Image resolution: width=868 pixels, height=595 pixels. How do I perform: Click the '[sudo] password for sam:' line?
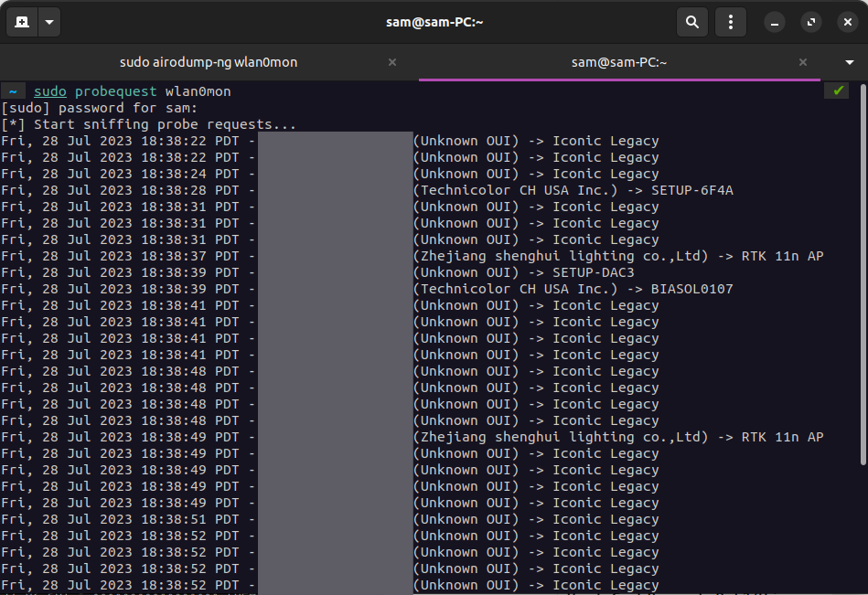tap(99, 108)
